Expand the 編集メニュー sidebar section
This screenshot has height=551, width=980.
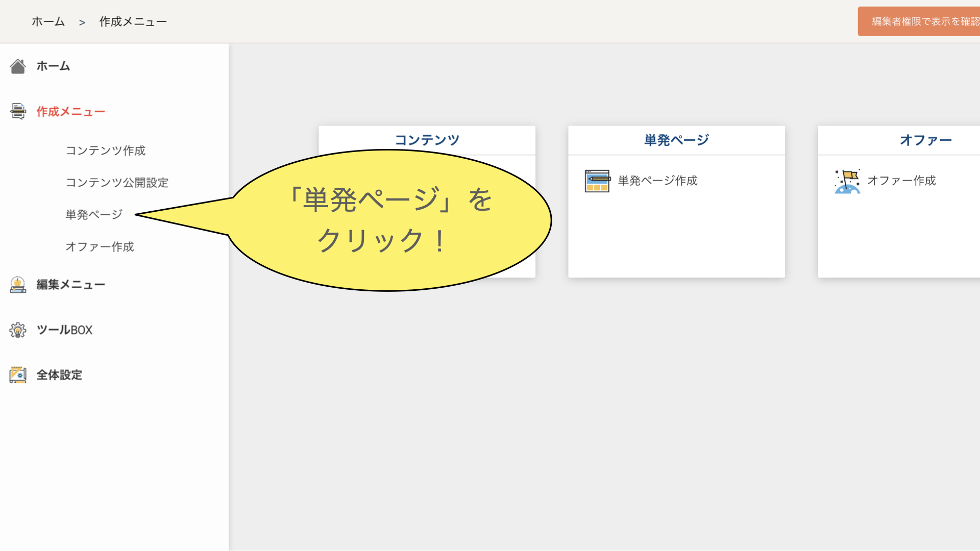pyautogui.click(x=70, y=285)
